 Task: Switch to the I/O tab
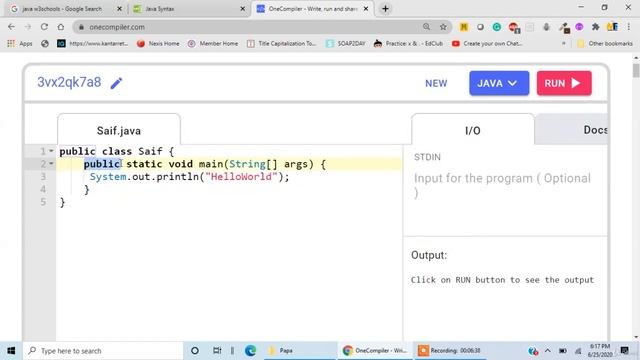473,130
